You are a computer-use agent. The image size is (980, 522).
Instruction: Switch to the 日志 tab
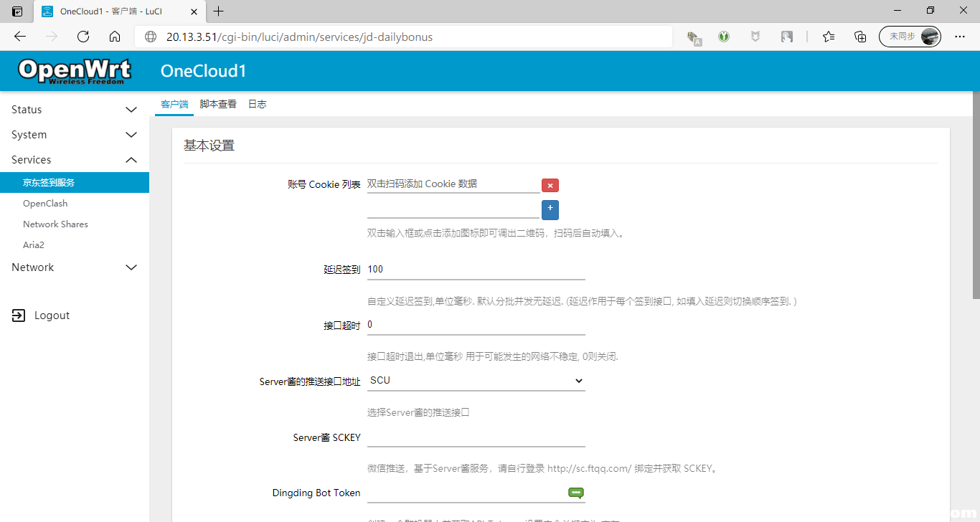257,104
